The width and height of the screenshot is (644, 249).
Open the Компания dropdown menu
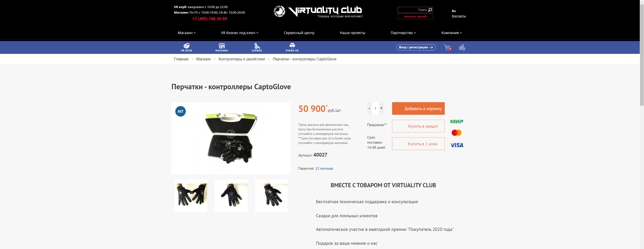tap(451, 33)
